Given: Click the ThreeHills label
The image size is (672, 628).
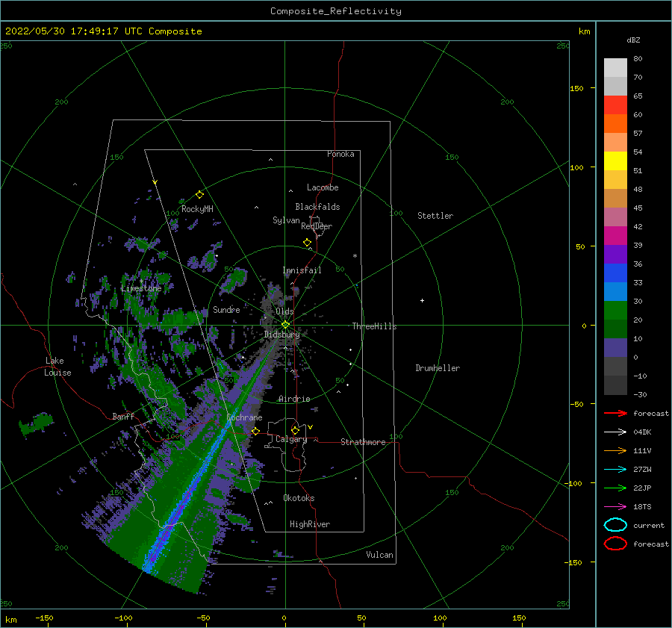Looking at the screenshot, I should [x=374, y=326].
